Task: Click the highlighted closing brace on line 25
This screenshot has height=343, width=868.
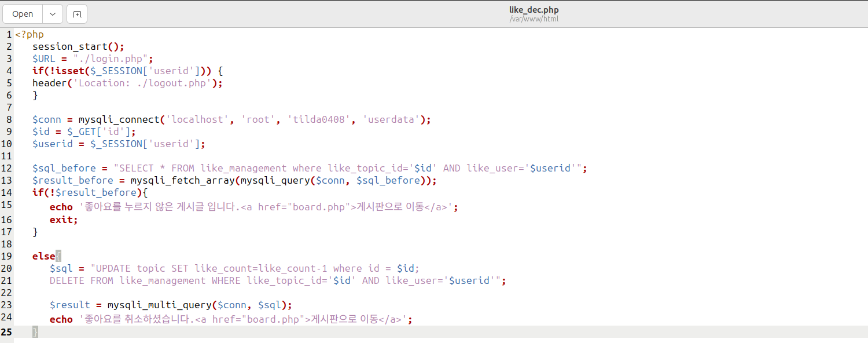Action: 35,332
